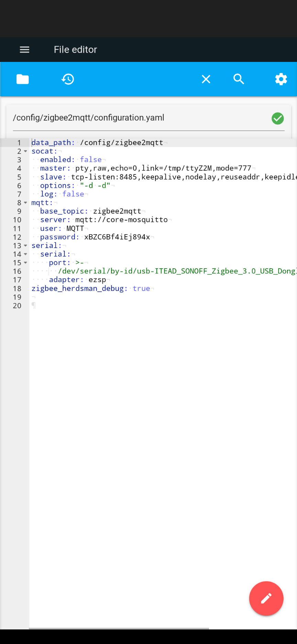This screenshot has width=297, height=644.
Task: Click line number 18 in the gutter
Action: point(17,289)
